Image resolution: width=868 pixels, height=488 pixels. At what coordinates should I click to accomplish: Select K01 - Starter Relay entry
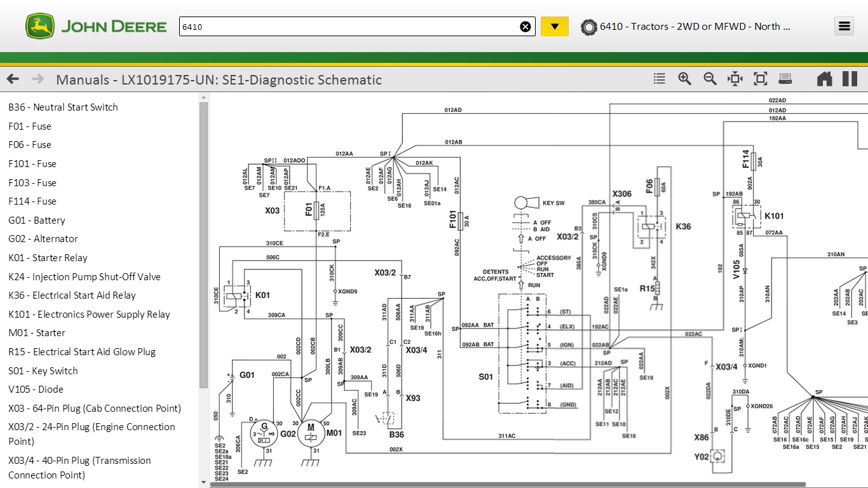pos(48,258)
